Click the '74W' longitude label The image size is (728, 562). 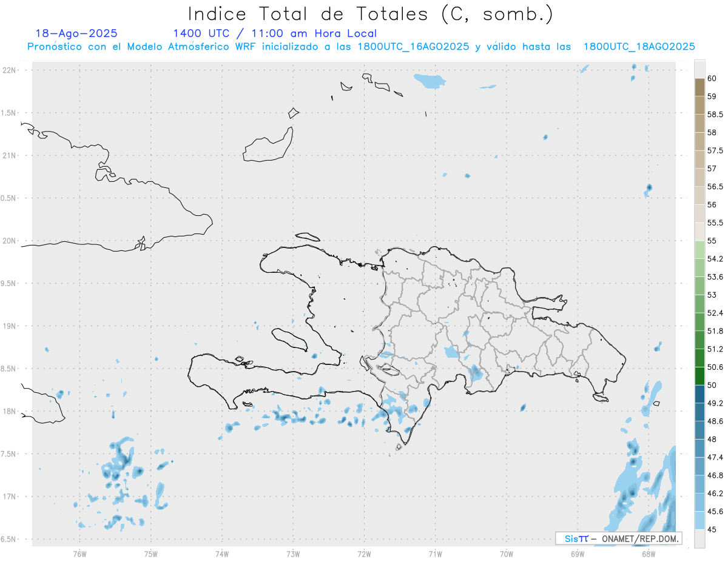click(x=222, y=554)
